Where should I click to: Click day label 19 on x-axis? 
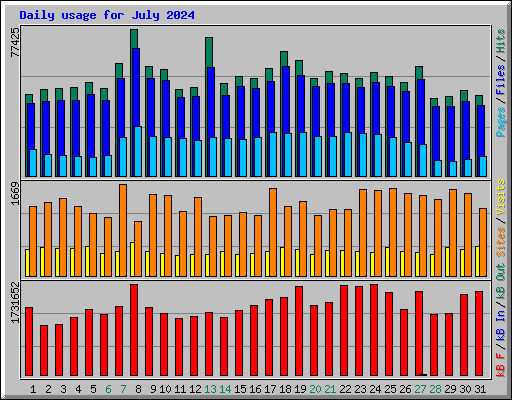[x=300, y=389]
